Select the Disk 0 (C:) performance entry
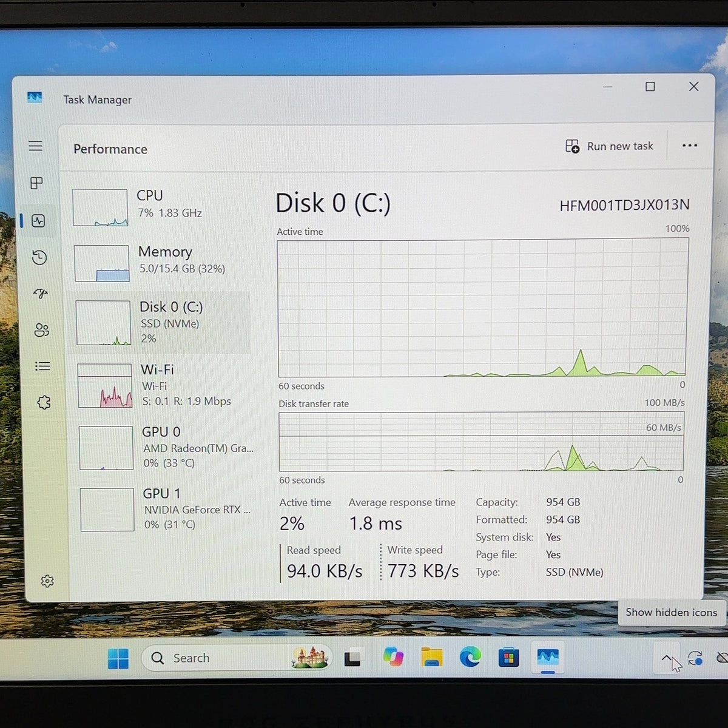 click(160, 322)
